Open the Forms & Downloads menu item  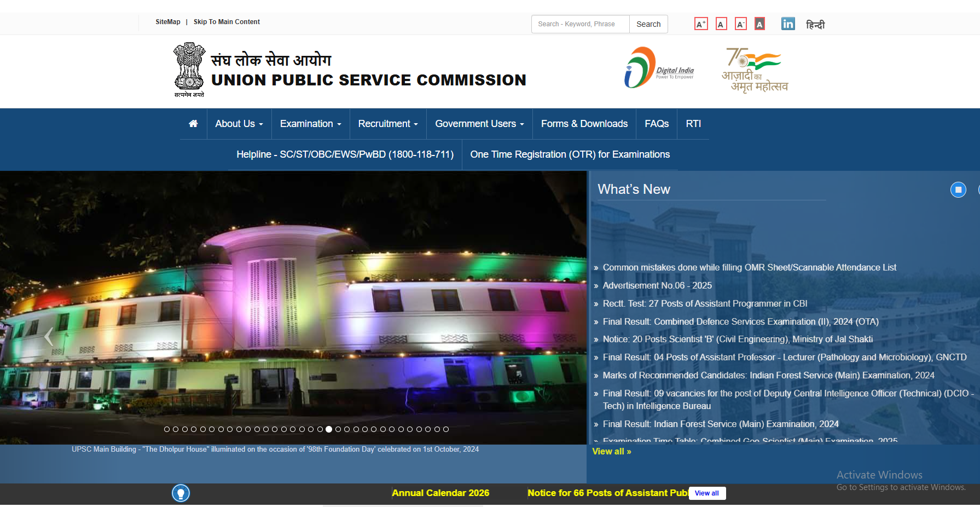pyautogui.click(x=584, y=124)
